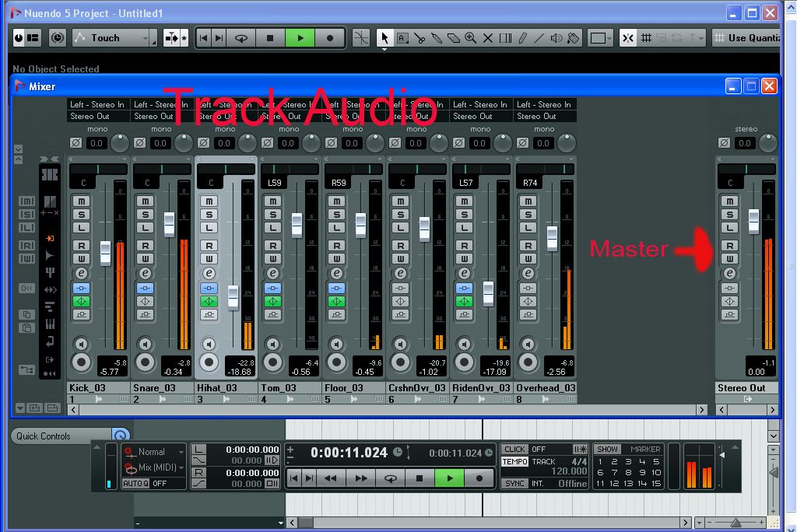The width and height of the screenshot is (797, 532).
Task: Select the Draw pencil tool
Action: pos(522,38)
